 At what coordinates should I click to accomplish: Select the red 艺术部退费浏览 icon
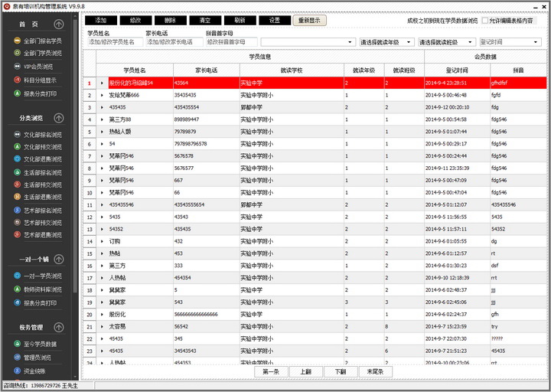[x=17, y=234]
